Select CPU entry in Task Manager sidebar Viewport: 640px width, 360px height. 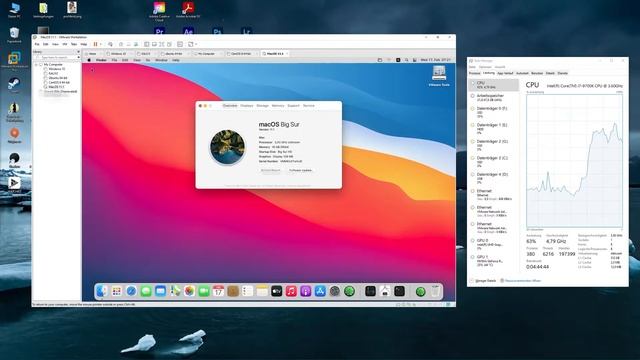click(494, 85)
